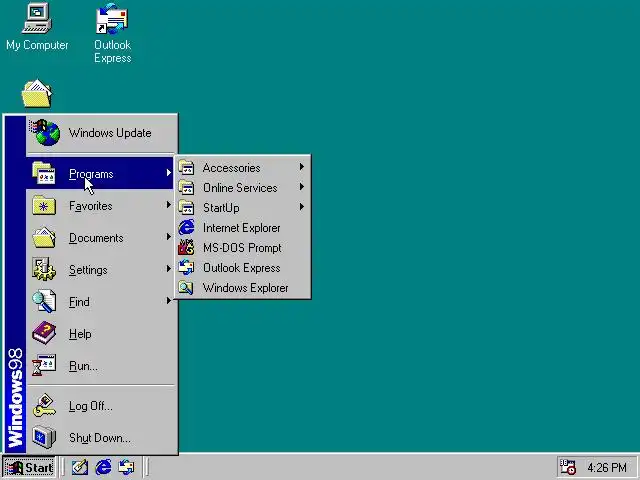
Task: Click the Outlook Express desktop label text
Action: click(x=113, y=51)
